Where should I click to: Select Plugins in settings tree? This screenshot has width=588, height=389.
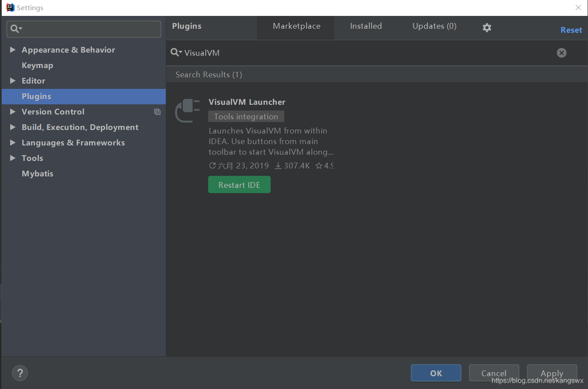click(84, 96)
